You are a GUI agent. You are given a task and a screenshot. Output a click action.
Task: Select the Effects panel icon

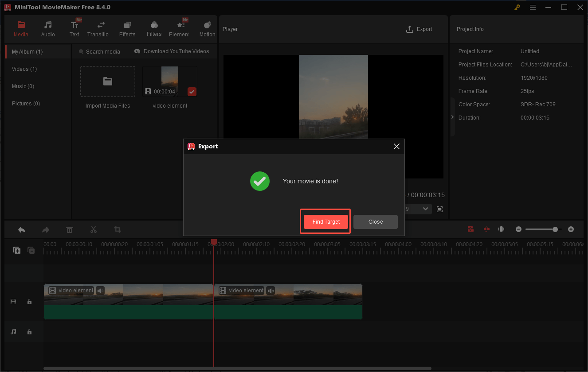[x=127, y=28]
